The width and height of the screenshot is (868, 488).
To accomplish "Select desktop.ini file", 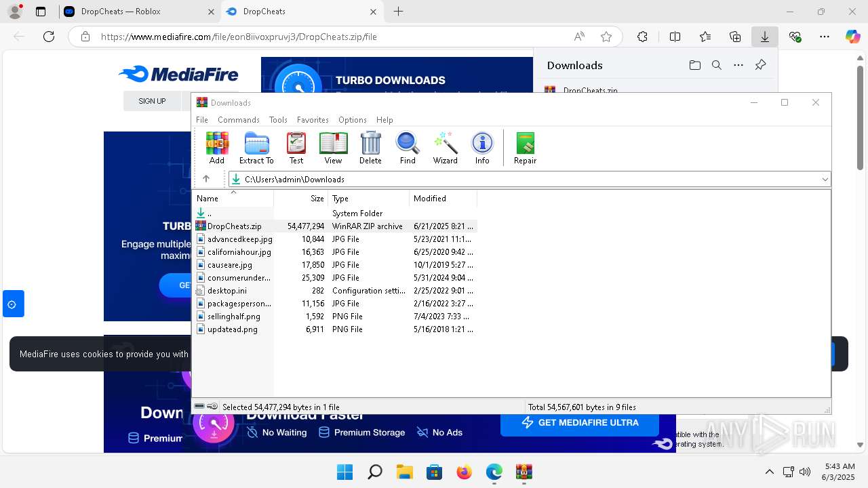I will (x=336, y=291).
